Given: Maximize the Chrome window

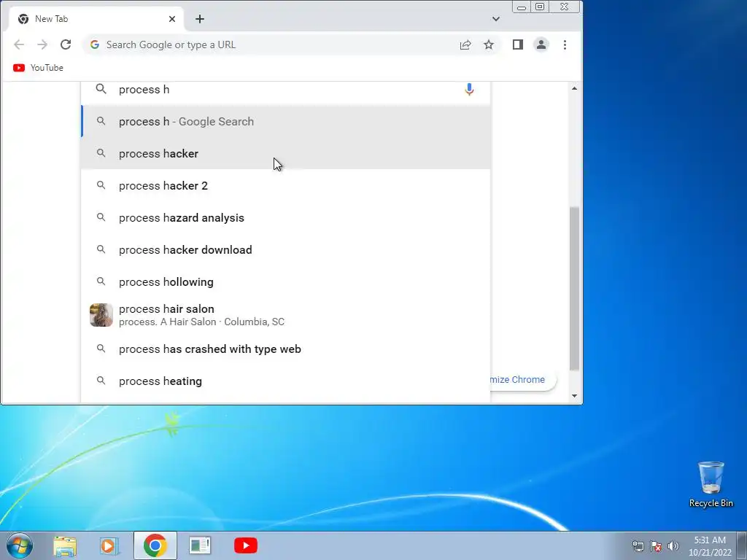Looking at the screenshot, I should 540,7.
